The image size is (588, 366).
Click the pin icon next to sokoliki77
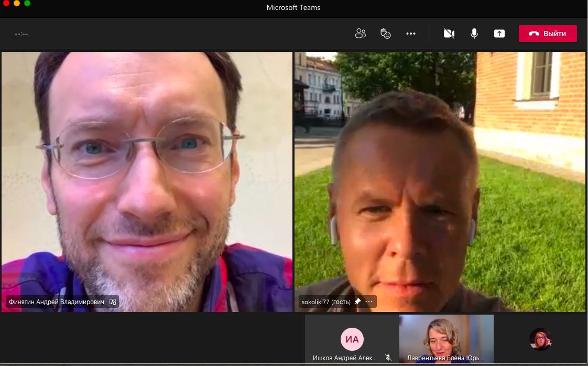(357, 302)
